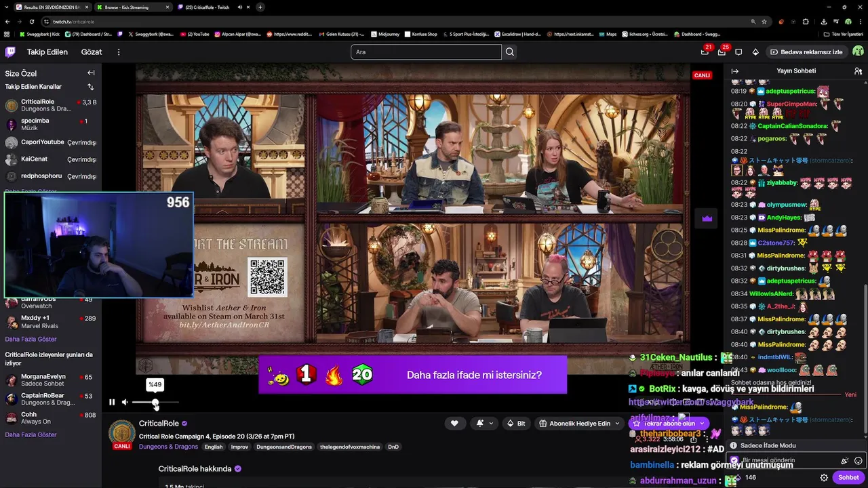The width and height of the screenshot is (868, 488).
Task: Bookmark this page with the star icon
Action: point(764,22)
